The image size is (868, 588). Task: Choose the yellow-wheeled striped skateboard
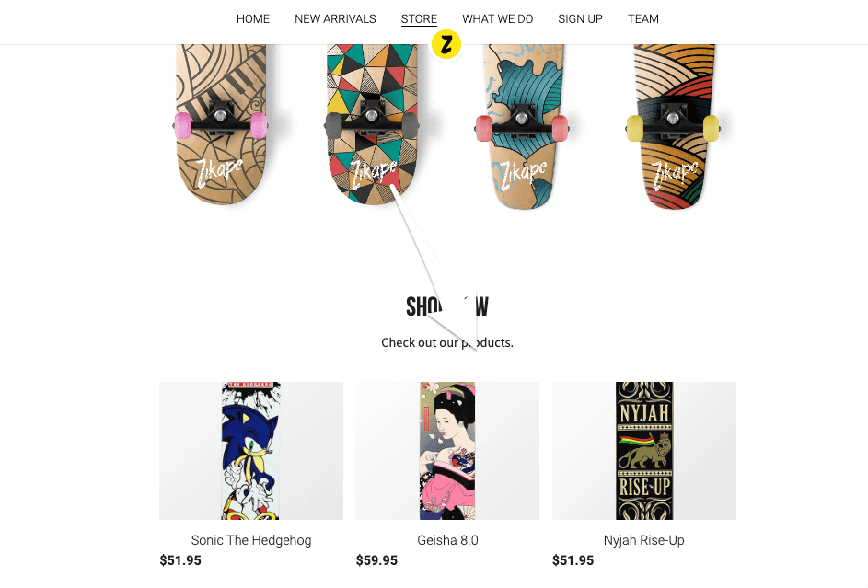click(673, 126)
